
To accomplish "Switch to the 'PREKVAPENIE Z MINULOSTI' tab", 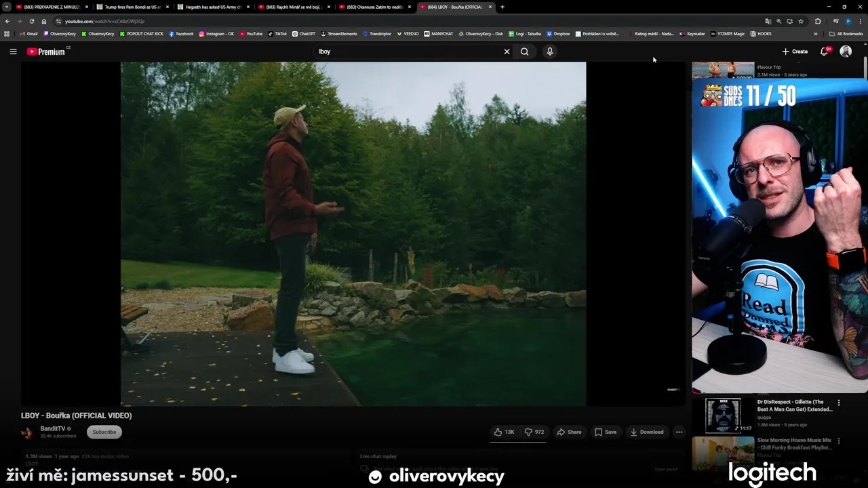I will click(51, 7).
